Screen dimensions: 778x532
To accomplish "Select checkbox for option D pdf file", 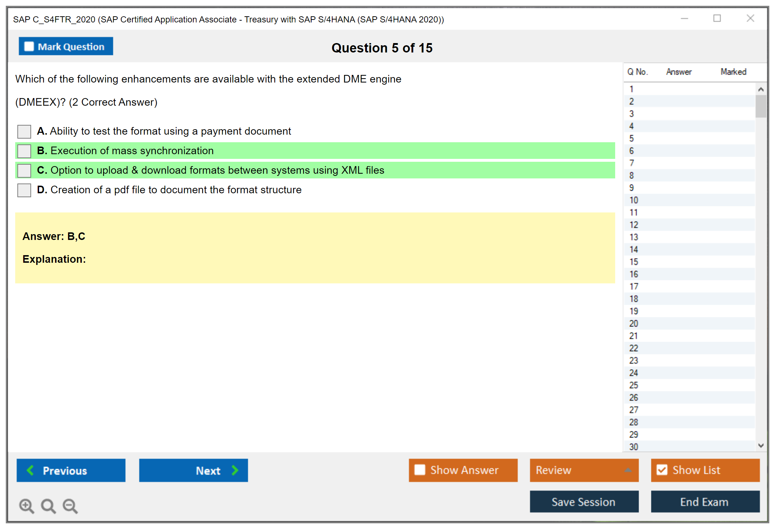I will [x=24, y=190].
